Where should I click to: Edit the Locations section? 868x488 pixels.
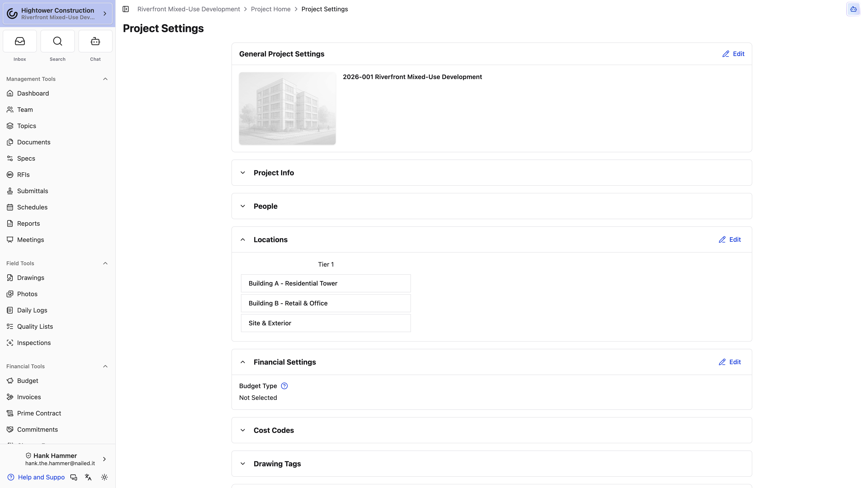[x=729, y=240]
